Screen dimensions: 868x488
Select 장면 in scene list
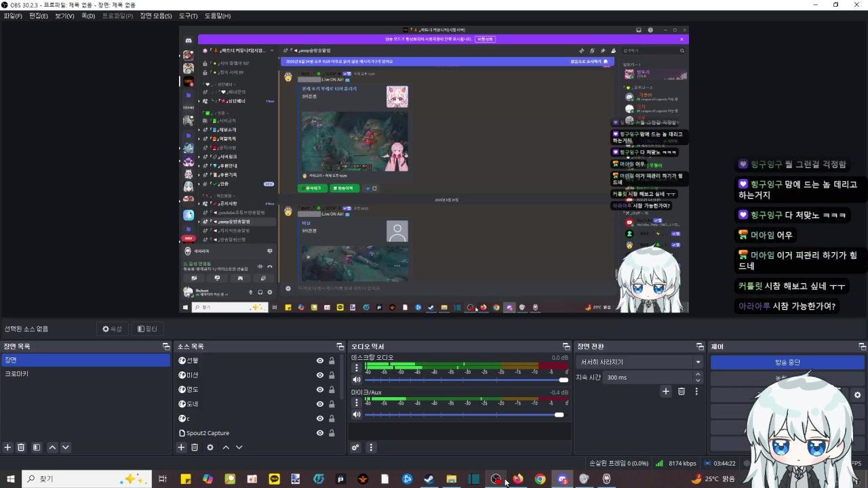click(x=86, y=361)
